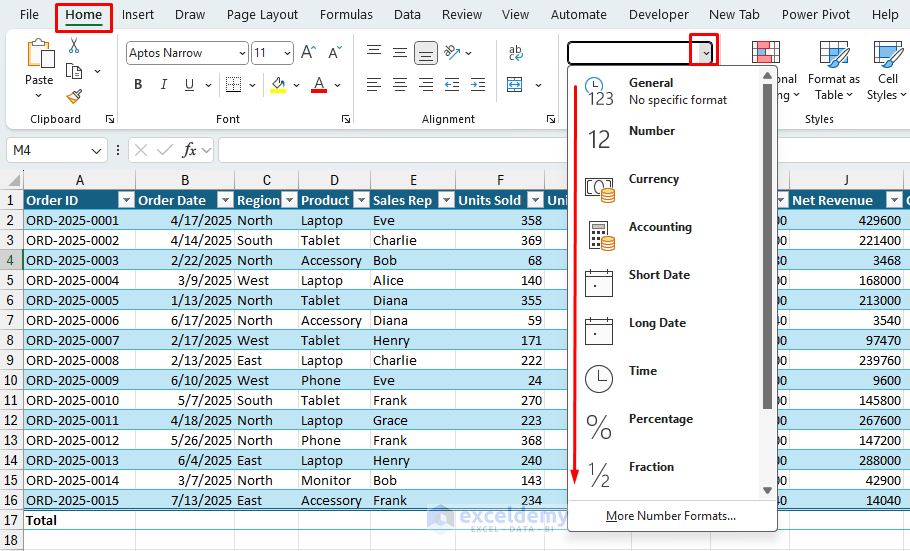Activate the Format Painter brush

74,96
